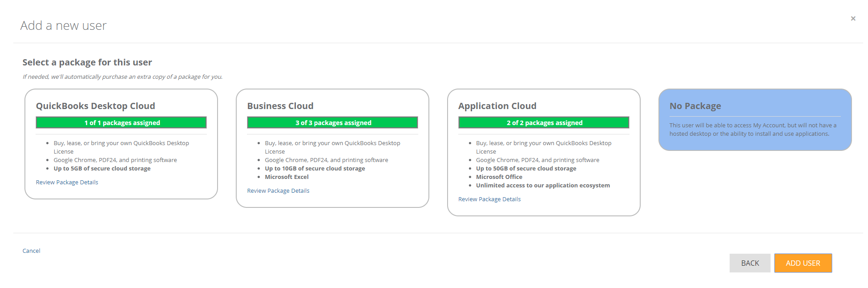Click the Application Cloud package heading
This screenshot has height=288, width=868.
click(497, 106)
